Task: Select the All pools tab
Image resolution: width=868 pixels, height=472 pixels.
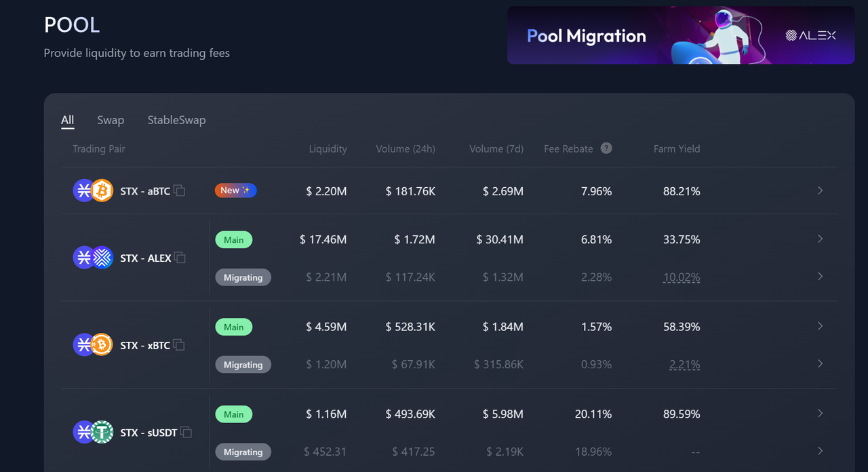Action: (67, 120)
